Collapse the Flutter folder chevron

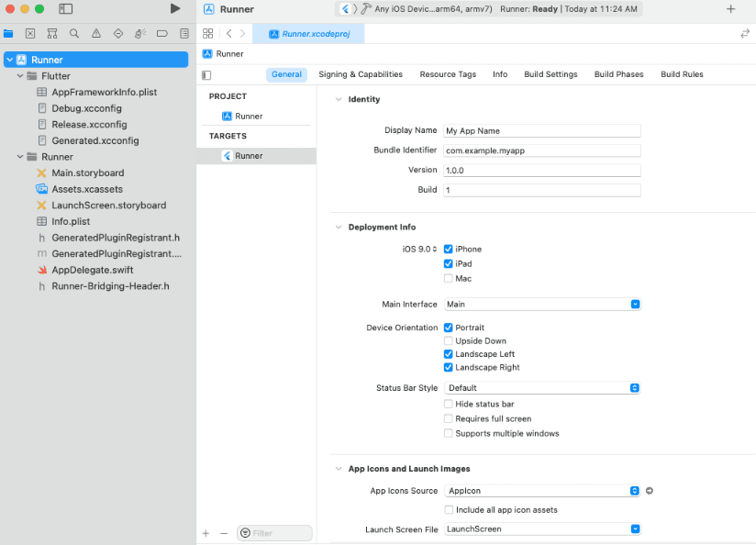pos(20,76)
